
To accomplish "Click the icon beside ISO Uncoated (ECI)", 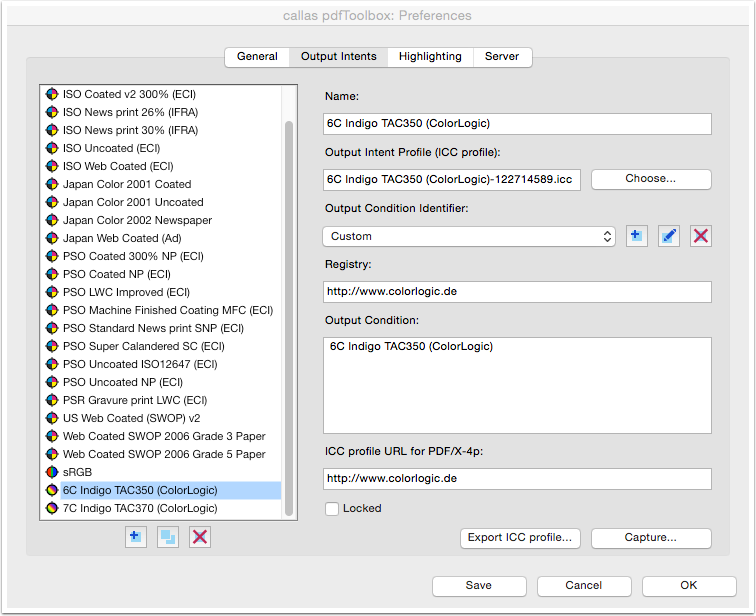I will pyautogui.click(x=52, y=148).
